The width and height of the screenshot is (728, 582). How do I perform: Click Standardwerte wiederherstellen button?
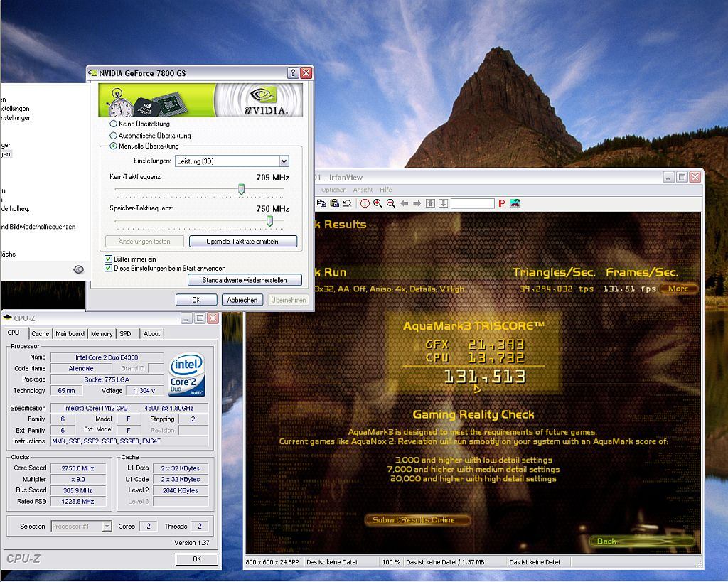tap(245, 280)
